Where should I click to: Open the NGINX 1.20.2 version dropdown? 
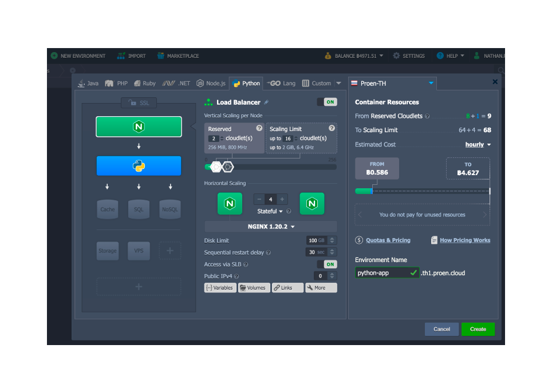tap(271, 227)
